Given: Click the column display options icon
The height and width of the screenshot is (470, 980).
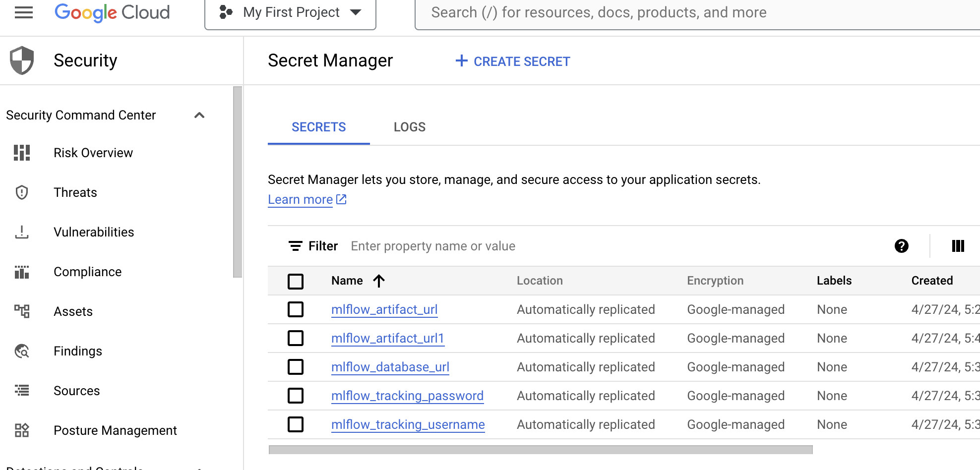Looking at the screenshot, I should tap(958, 246).
